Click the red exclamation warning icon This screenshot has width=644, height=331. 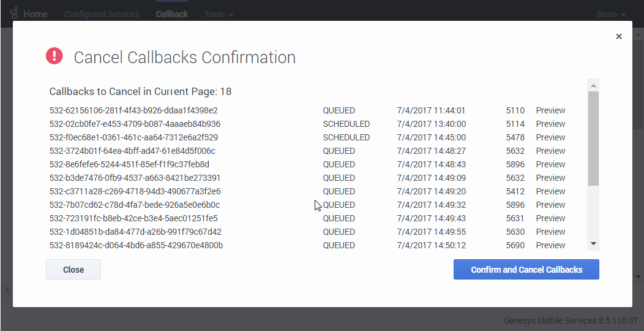coord(54,56)
